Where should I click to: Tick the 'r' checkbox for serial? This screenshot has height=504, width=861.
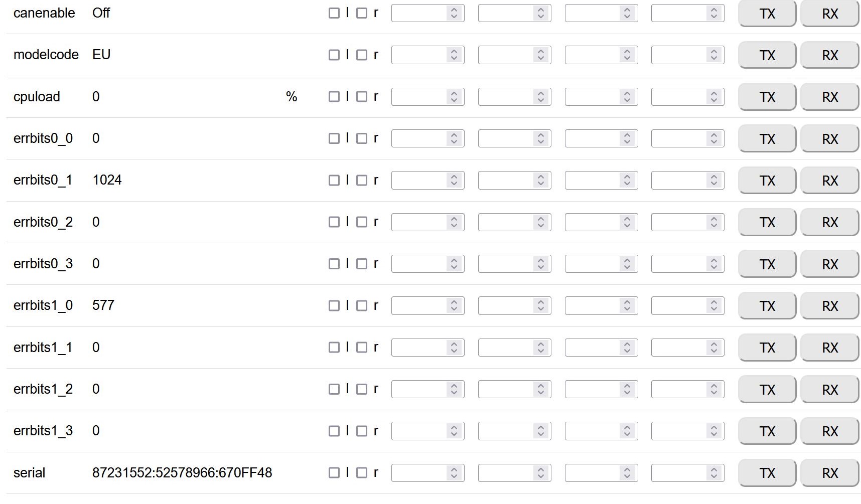[x=362, y=473]
